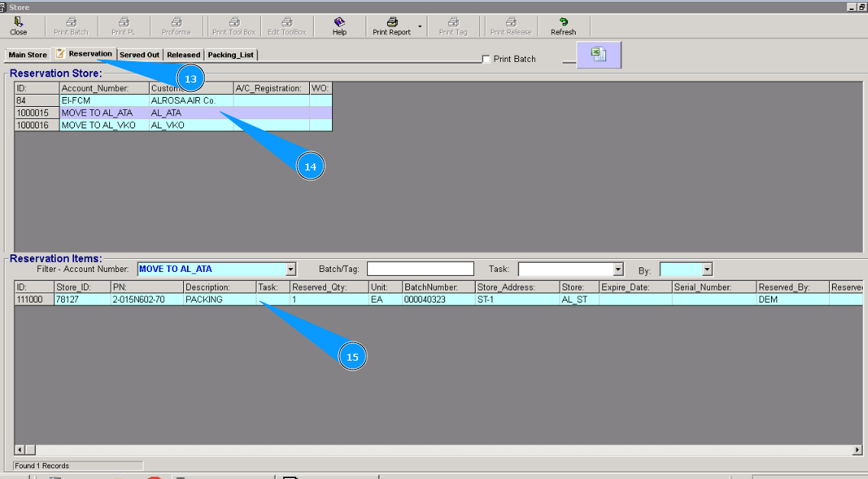Click the Print Report icon
Screen dimensions: 868x479
click(x=392, y=26)
